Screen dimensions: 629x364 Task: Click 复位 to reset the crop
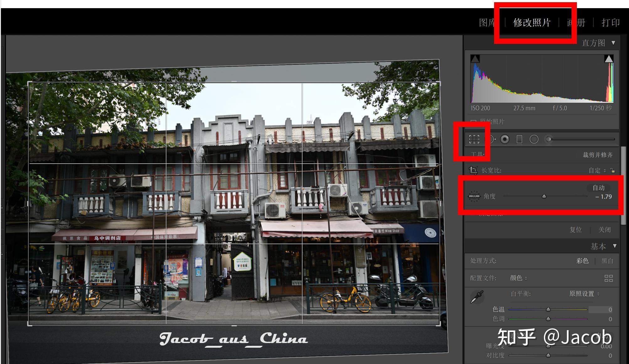576,229
